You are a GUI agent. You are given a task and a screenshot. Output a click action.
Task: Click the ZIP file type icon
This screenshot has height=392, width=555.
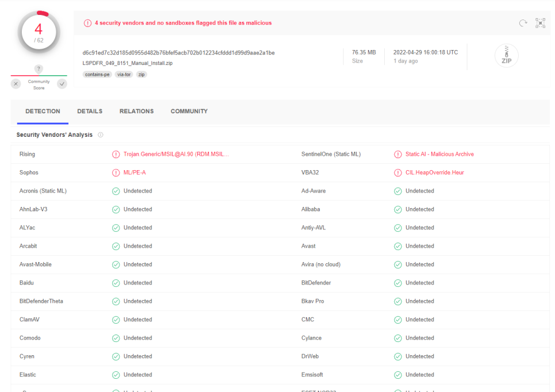coord(506,56)
